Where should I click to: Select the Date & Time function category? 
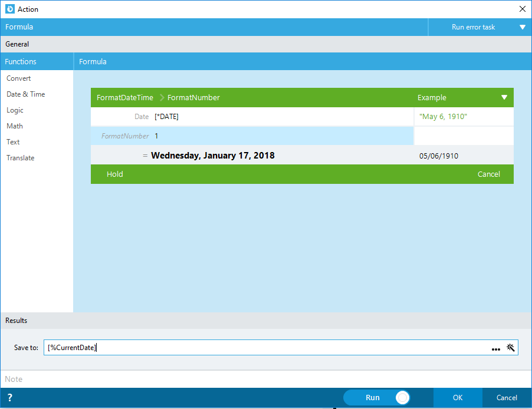coord(26,94)
